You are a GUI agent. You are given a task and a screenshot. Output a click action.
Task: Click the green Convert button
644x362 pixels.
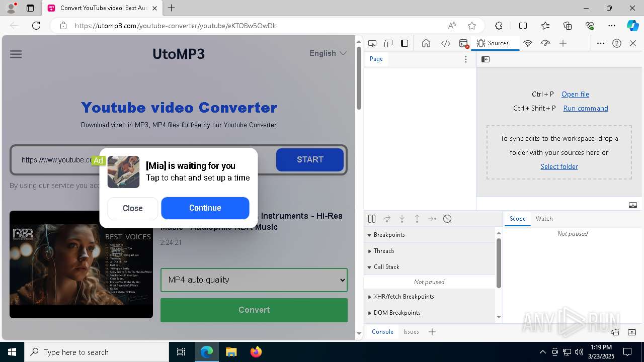click(x=254, y=310)
